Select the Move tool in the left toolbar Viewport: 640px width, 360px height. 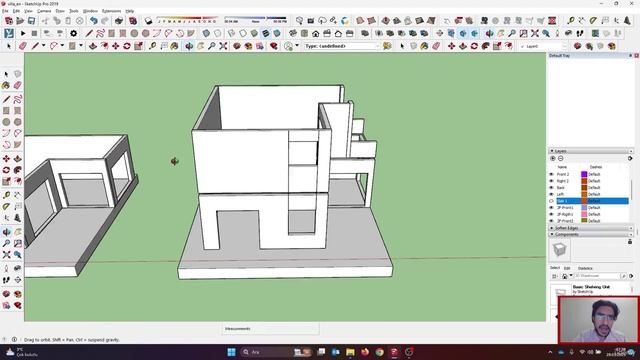6,158
